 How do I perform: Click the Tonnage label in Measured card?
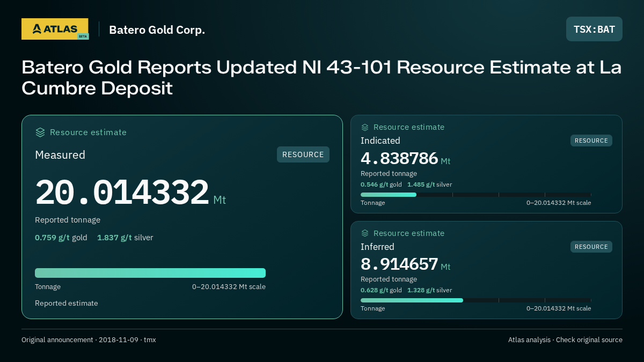(x=48, y=287)
